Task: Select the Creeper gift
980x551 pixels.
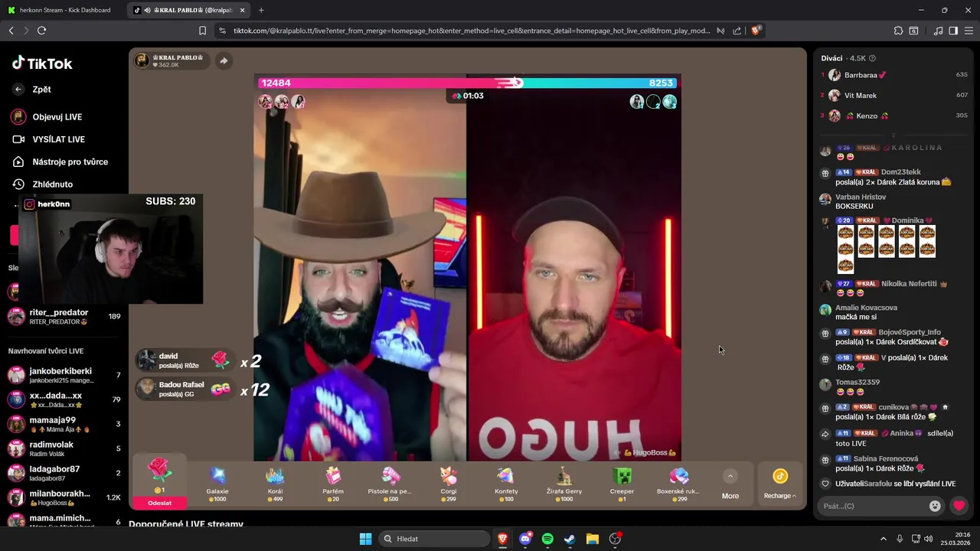Action: click(x=622, y=484)
